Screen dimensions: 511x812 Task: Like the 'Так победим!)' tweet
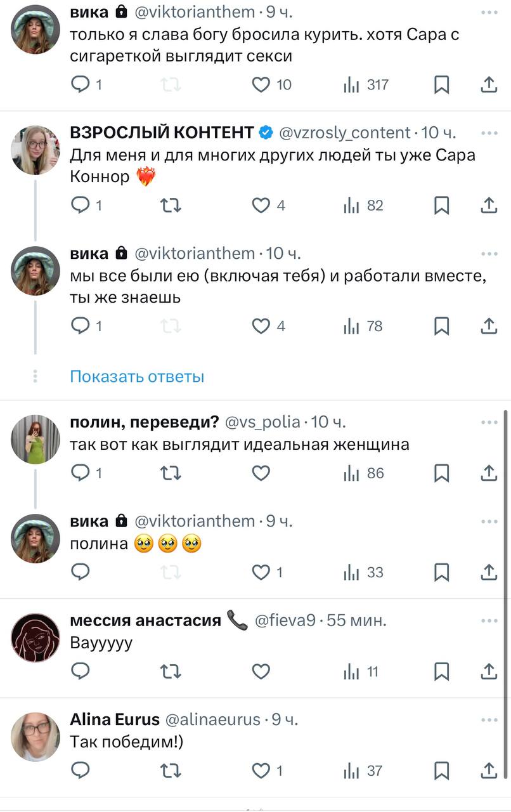click(x=261, y=771)
